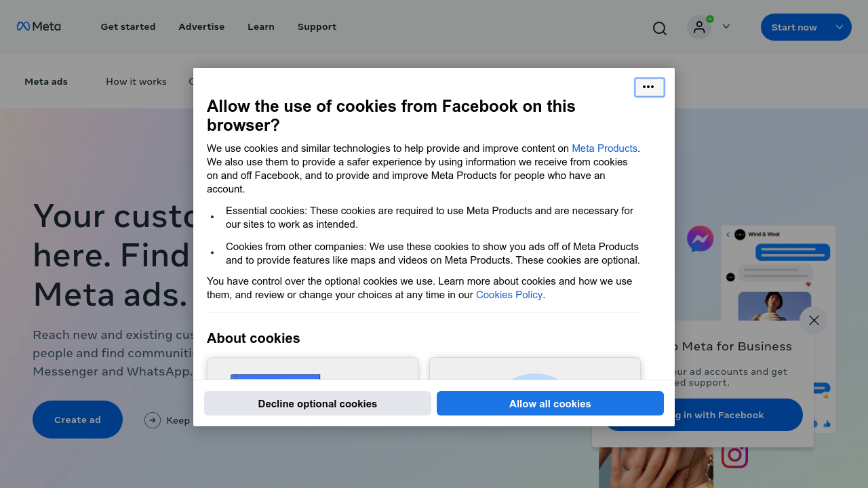This screenshot has width=868, height=488.
Task: Open the search magnifier icon
Action: pos(659,28)
